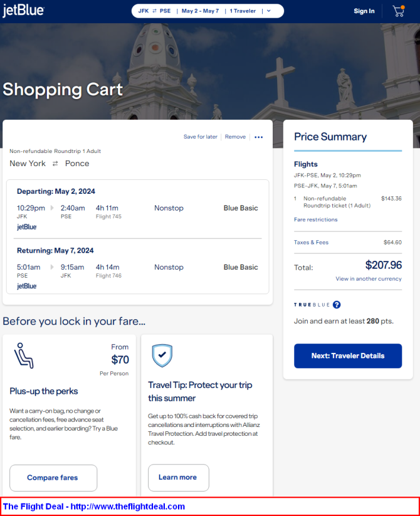Click the shield checkmark travel protection icon

tap(162, 355)
